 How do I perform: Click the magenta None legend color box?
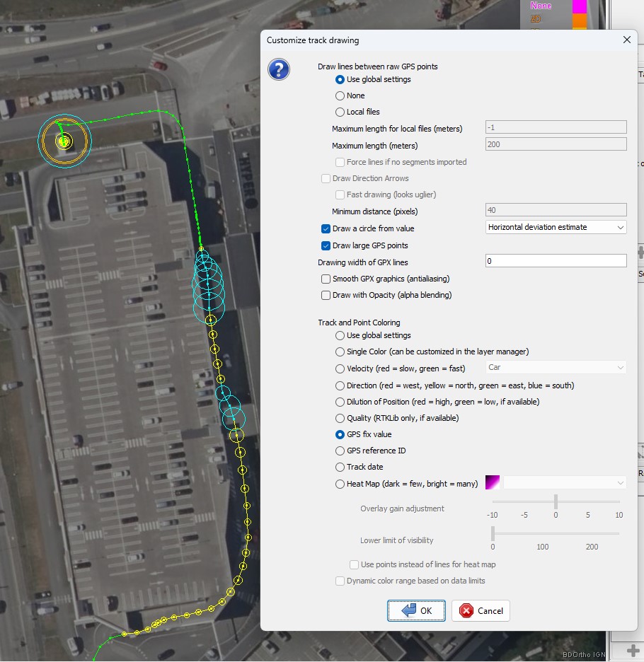tap(580, 6)
